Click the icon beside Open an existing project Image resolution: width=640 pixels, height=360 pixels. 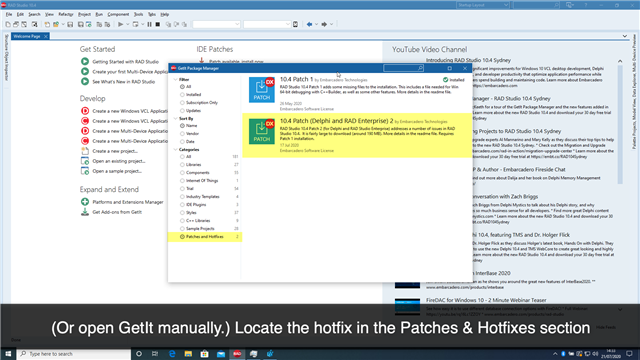click(85, 161)
